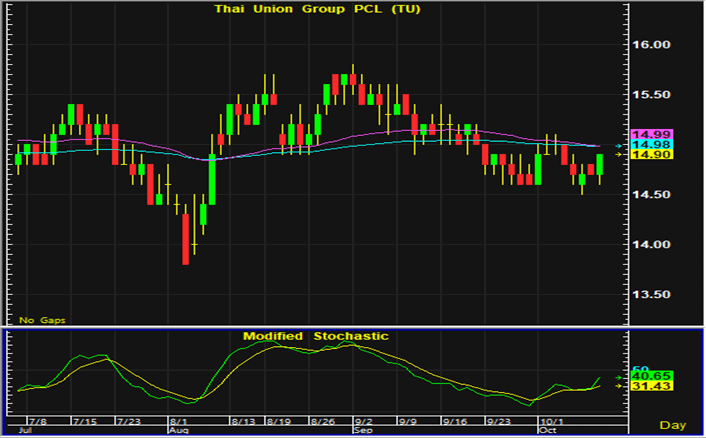Screen dimensions: 706x438
Task: Click the 8/13 date marker
Action: [244, 420]
